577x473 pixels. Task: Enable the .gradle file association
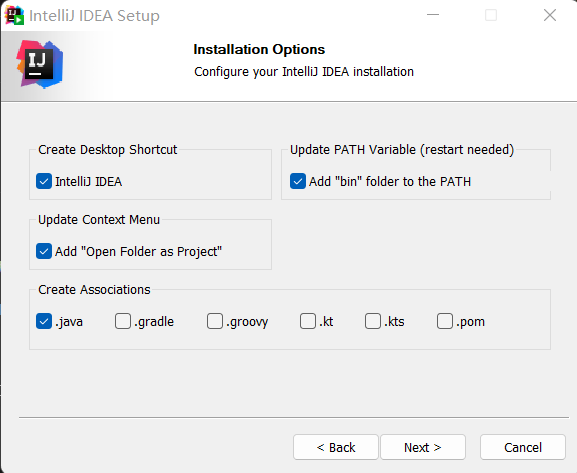pyautogui.click(x=123, y=321)
